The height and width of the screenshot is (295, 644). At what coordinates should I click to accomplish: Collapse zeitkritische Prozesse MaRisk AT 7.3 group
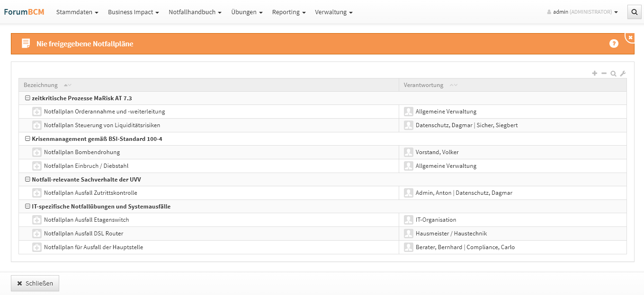point(27,98)
